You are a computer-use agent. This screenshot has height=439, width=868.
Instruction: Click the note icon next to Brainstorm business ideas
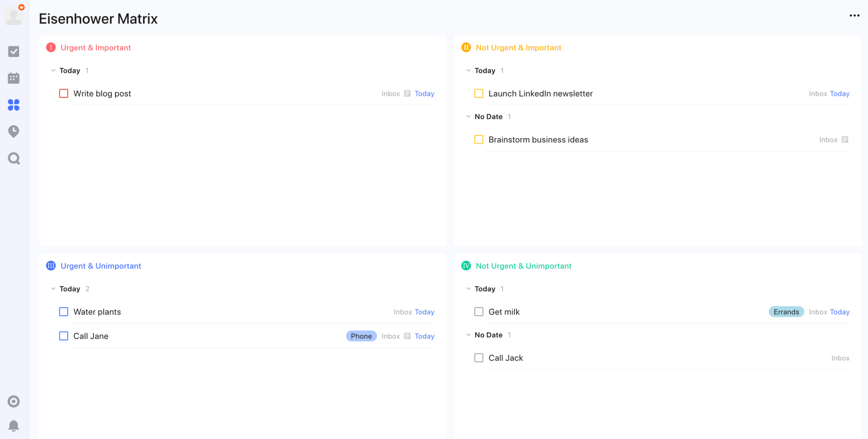(x=845, y=139)
